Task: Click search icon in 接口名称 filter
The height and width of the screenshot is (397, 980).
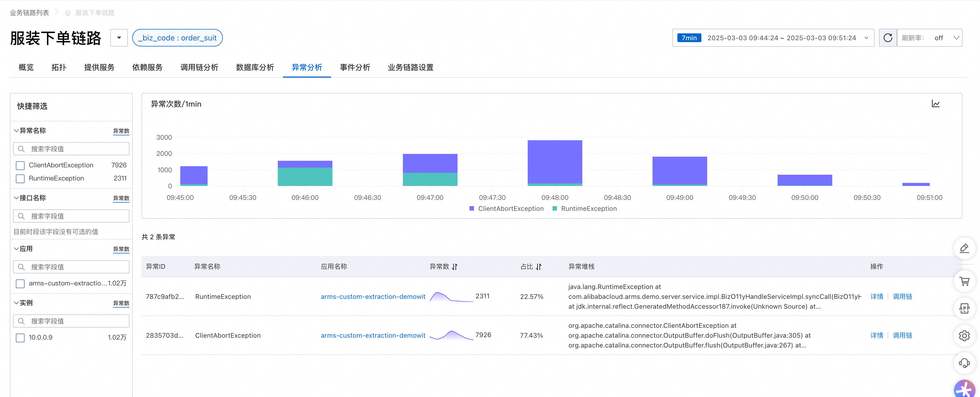Action: 21,216
